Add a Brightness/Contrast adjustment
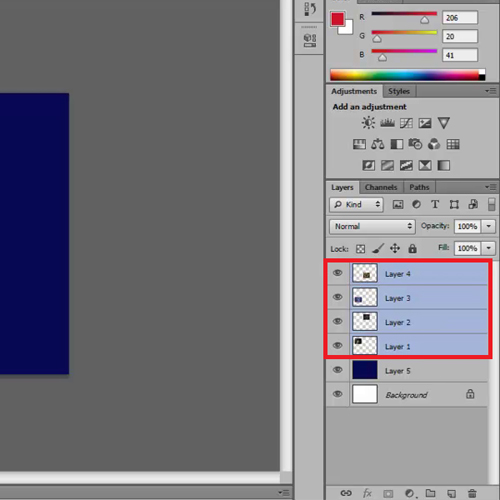The height and width of the screenshot is (500, 500). (368, 123)
